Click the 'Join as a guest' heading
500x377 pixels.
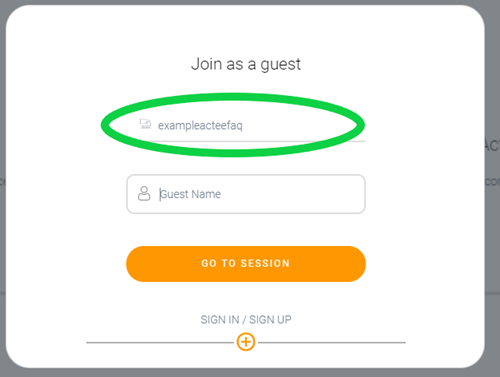point(246,64)
